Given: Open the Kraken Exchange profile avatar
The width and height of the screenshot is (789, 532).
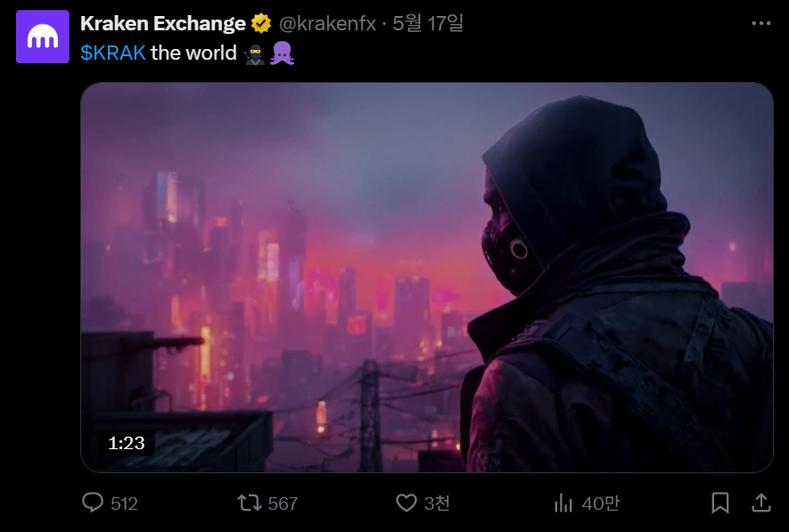Looking at the screenshot, I should point(43,37).
